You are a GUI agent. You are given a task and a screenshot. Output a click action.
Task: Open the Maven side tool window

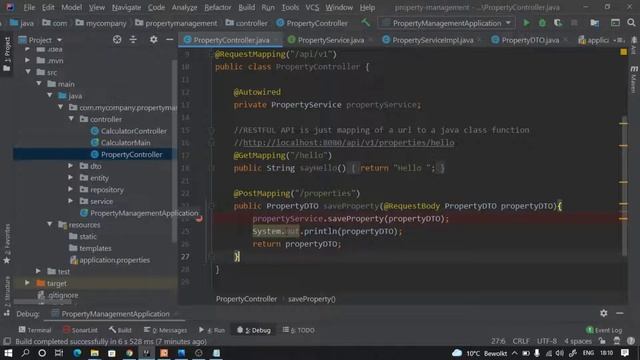point(633,80)
